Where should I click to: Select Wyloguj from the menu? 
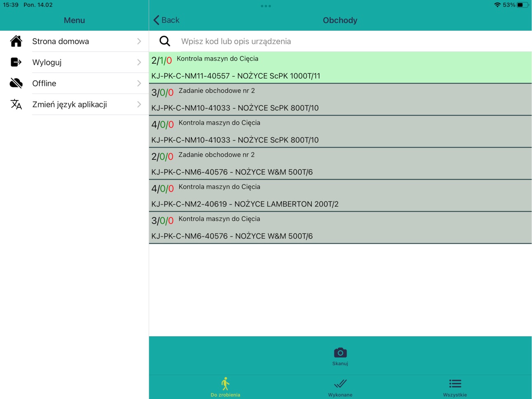(x=74, y=62)
